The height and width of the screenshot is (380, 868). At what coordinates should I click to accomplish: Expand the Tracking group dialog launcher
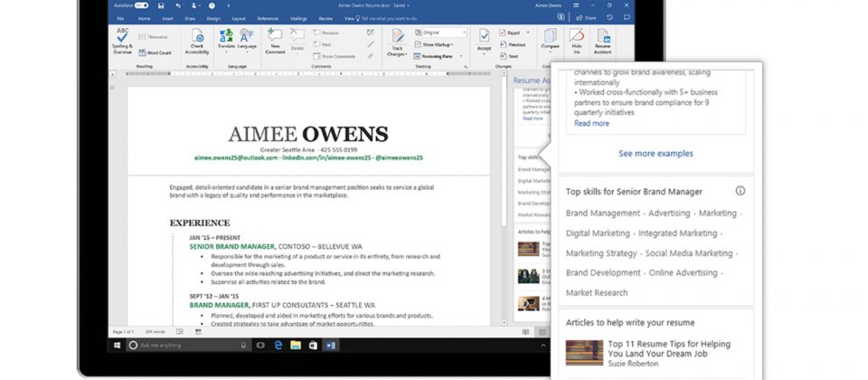point(466,66)
